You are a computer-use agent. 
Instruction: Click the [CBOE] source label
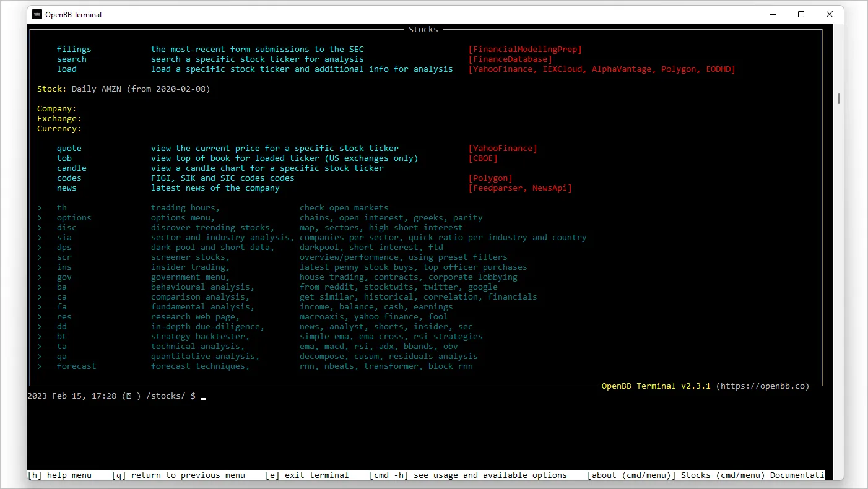(483, 158)
